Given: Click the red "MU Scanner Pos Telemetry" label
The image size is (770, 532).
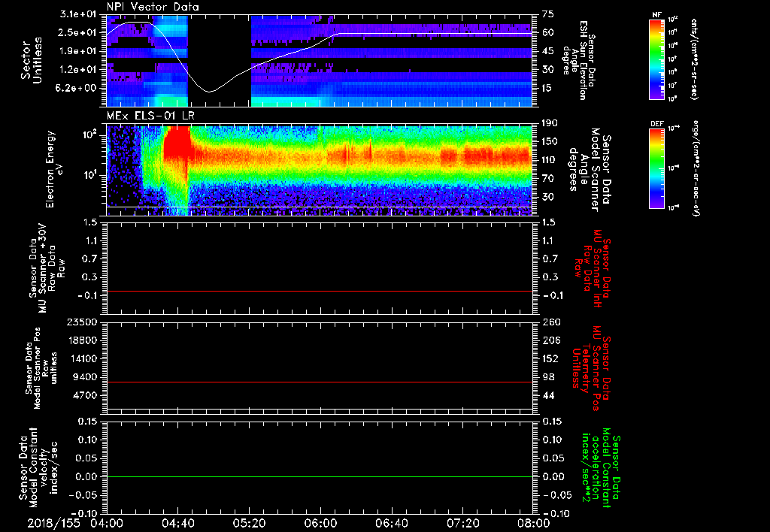Looking at the screenshot, I should [591, 368].
